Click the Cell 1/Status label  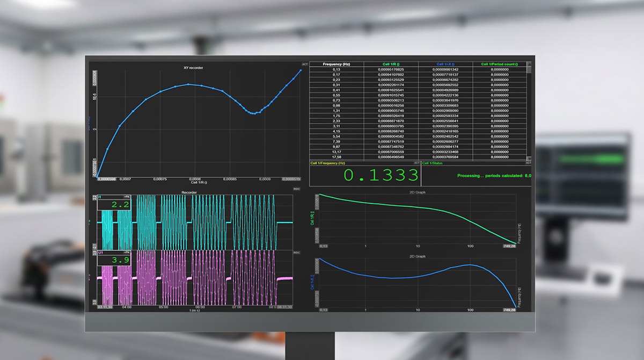coord(431,163)
